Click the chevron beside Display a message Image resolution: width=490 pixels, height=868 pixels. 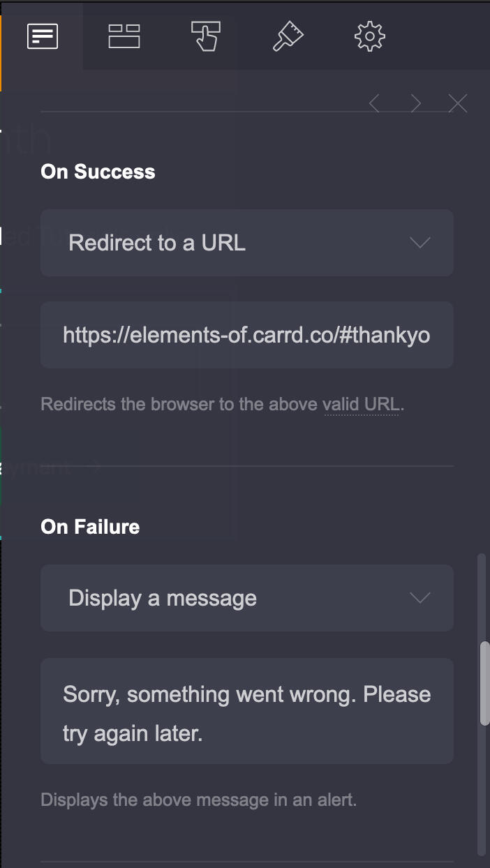click(x=420, y=598)
